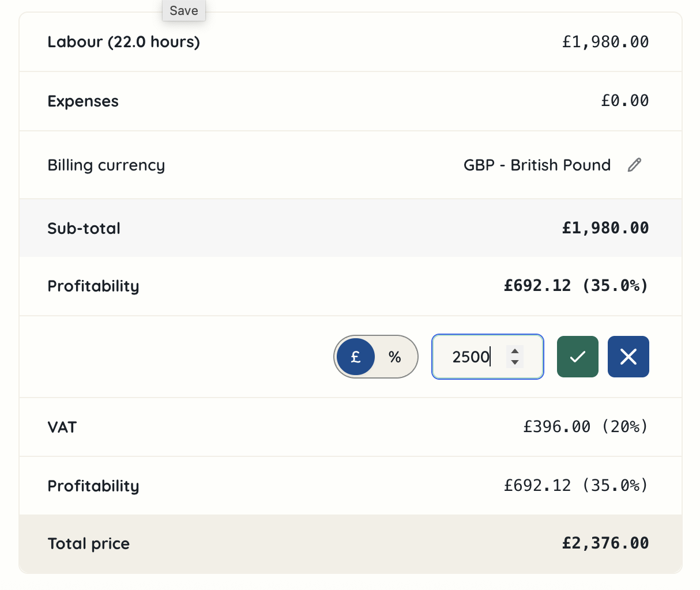Image resolution: width=700 pixels, height=590 pixels.
Task: Click the Save tooltip label at top
Action: coord(184,10)
